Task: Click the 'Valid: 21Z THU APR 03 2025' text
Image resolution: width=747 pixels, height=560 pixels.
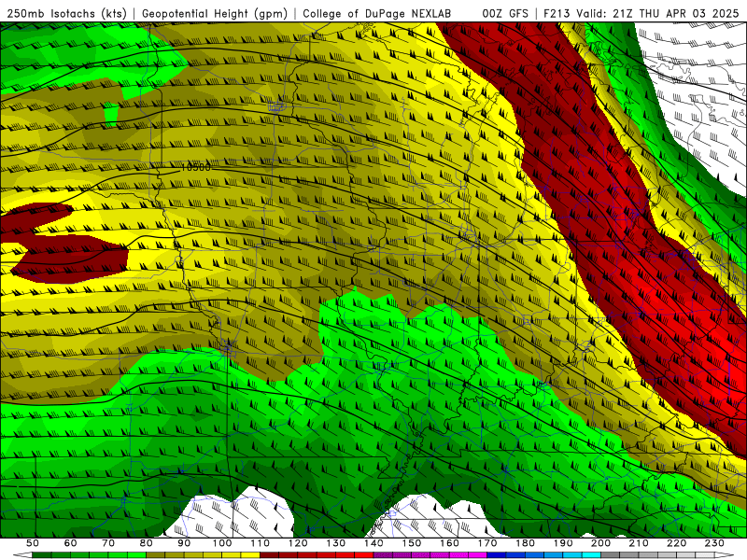Action: tap(657, 14)
